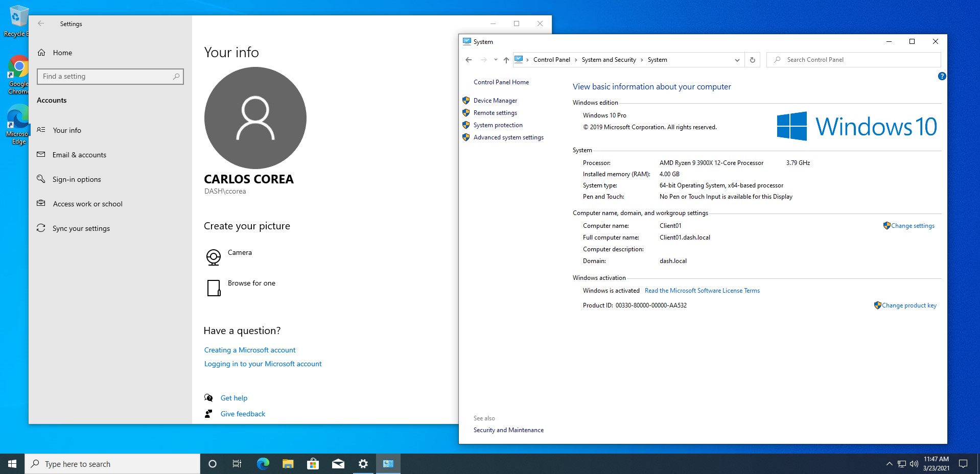Click the Search Control Panel field
The height and width of the screenshot is (474, 980).
click(x=858, y=60)
